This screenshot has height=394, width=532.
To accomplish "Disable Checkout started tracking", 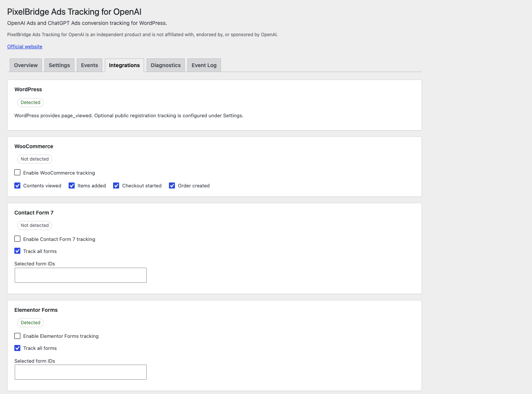I will (x=116, y=186).
